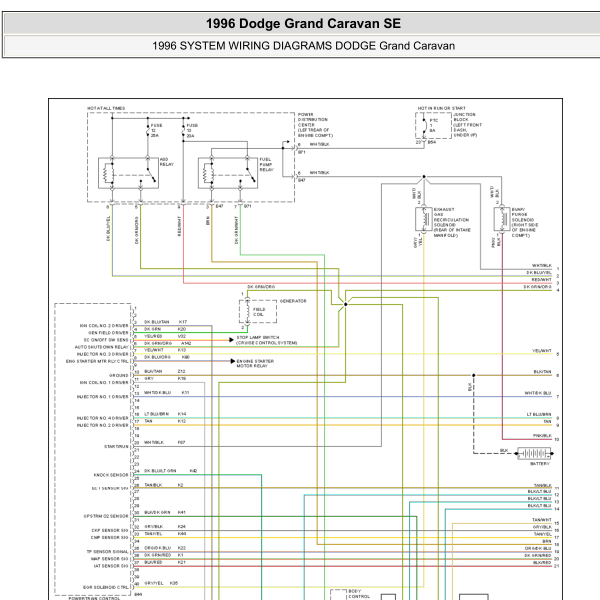Click the 'GENERATOR' label
Viewport: 600px width, 600px height.
pyautogui.click(x=293, y=301)
